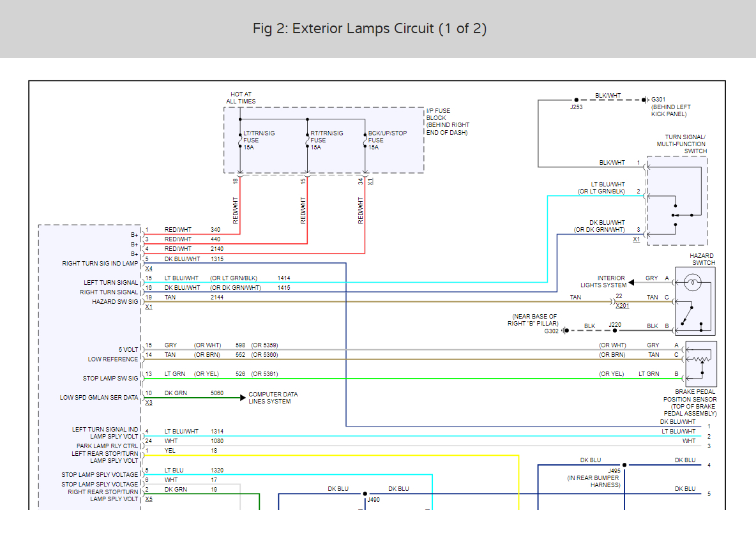Image resolution: width=756 pixels, height=535 pixels.
Task: Click the "HAZARD SW SIG" pin label
Action: click(x=115, y=302)
